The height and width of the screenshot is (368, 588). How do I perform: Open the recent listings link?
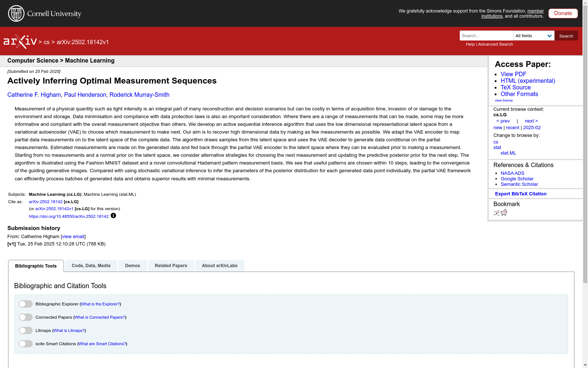pyautogui.click(x=513, y=128)
